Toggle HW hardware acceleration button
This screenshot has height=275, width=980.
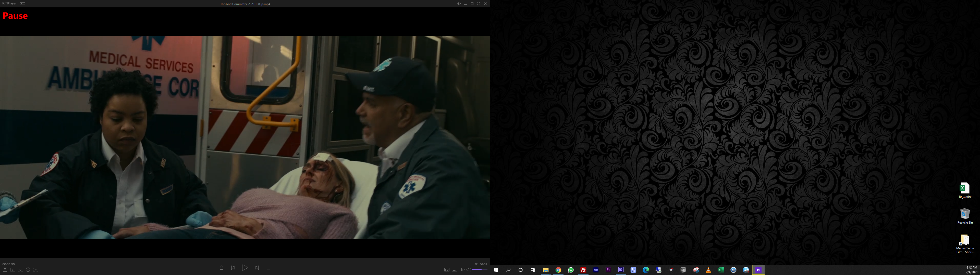(x=447, y=270)
